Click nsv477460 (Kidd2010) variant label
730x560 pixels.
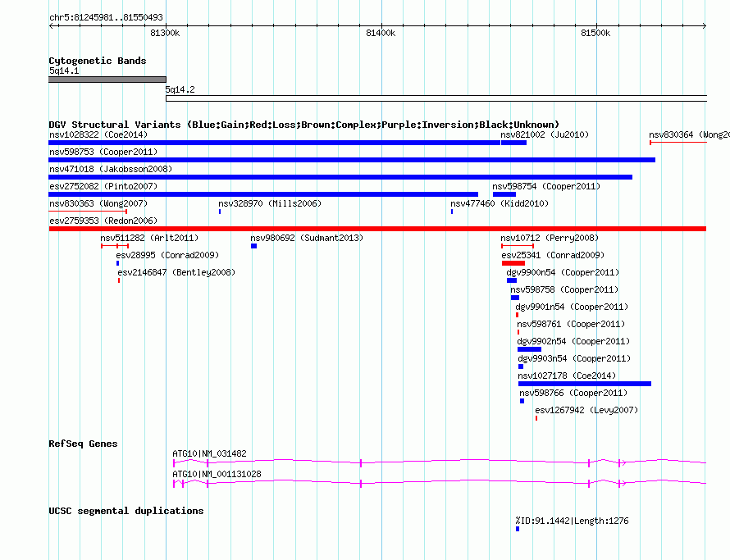click(x=500, y=203)
